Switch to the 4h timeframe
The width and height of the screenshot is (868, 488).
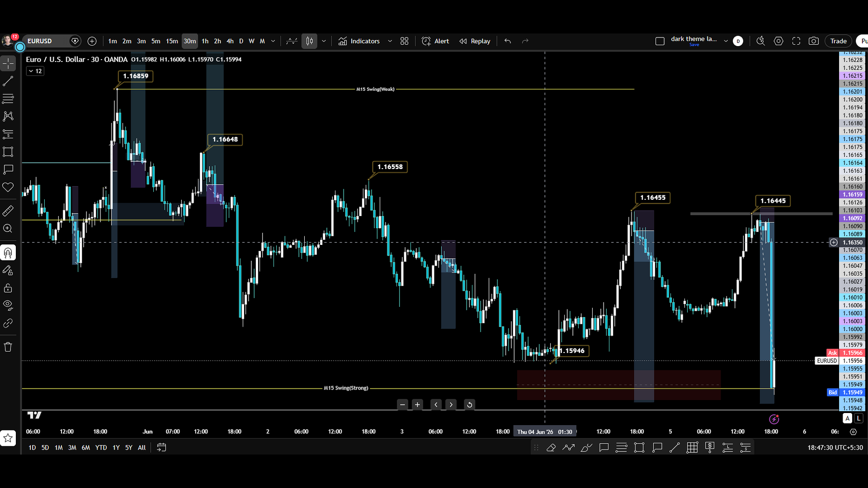230,41
